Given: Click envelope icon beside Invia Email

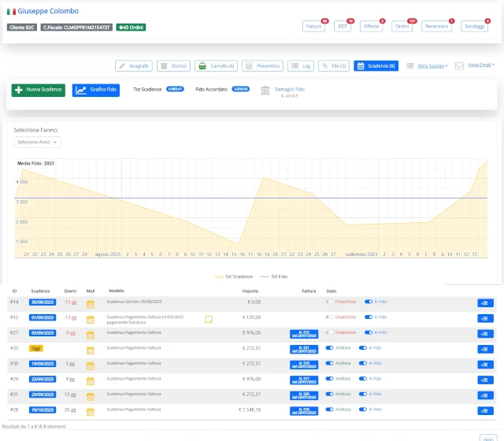Looking at the screenshot, I should 459,66.
